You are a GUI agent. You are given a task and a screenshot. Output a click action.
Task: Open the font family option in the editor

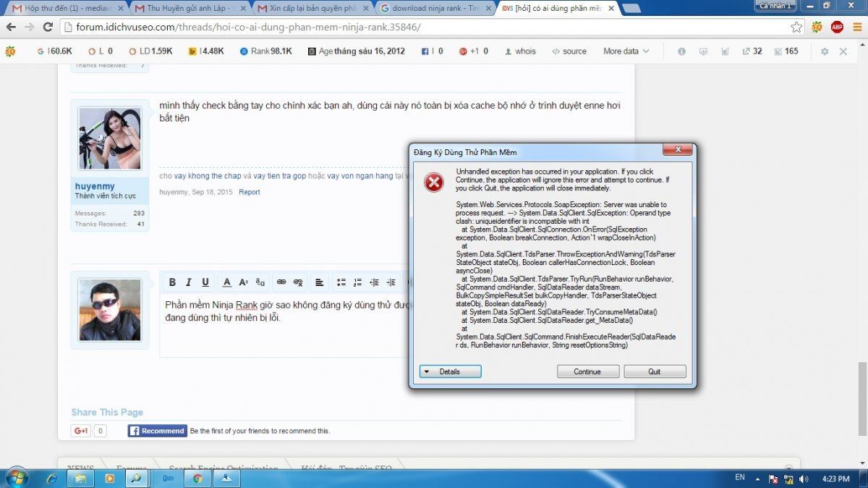coord(260,282)
